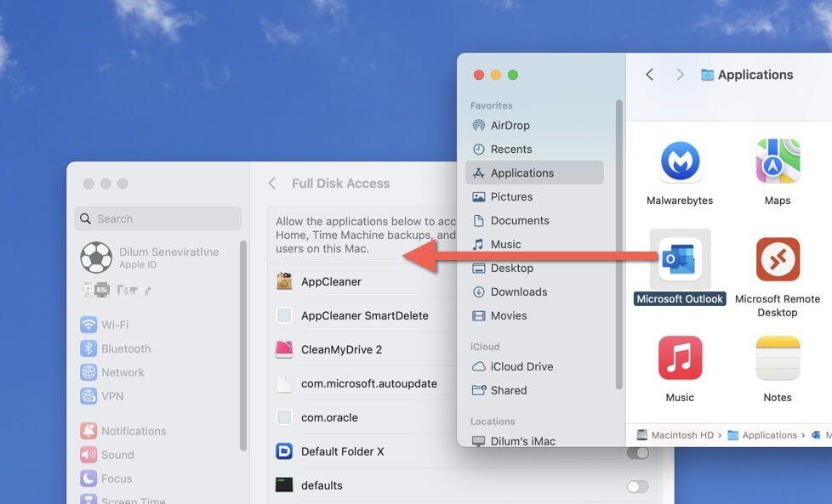This screenshot has height=504, width=832.
Task: Click Macintosh HD in Finder path bar
Action: coord(675,435)
